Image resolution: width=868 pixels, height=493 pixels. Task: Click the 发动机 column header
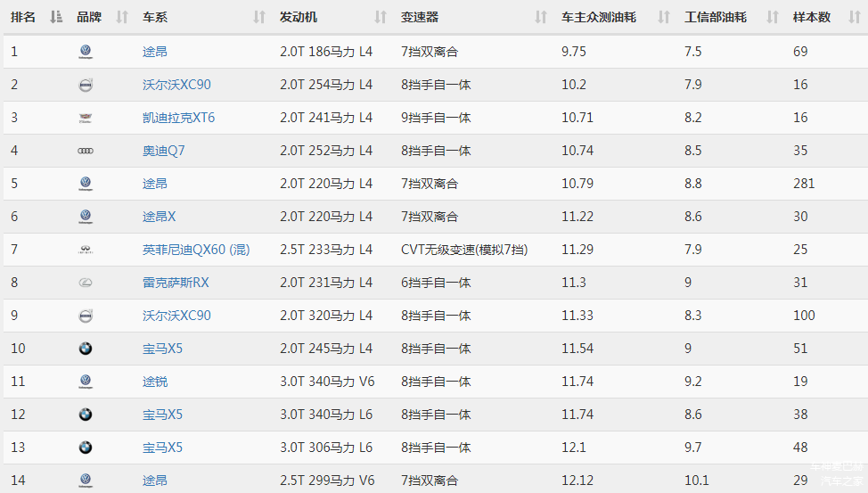298,17
